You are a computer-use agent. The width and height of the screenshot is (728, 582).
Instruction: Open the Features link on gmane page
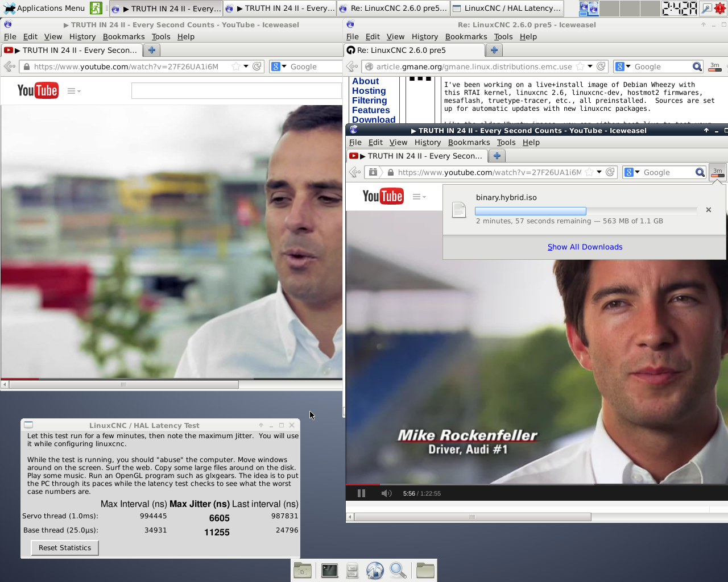click(x=371, y=110)
